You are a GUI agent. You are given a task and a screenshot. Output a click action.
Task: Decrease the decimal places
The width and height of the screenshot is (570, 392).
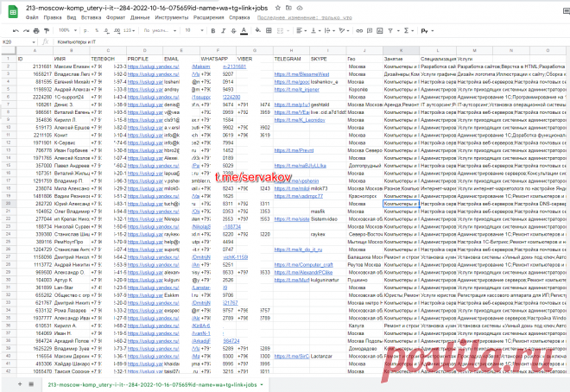107,31
